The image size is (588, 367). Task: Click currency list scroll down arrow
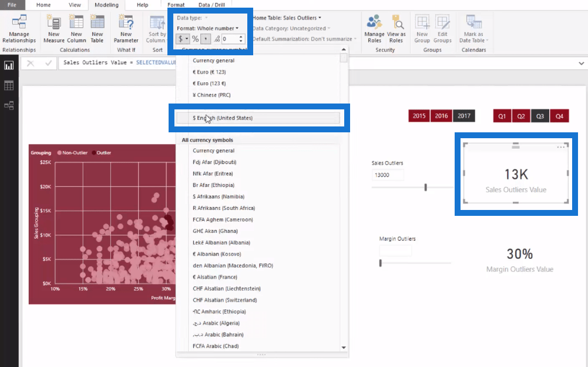click(344, 348)
